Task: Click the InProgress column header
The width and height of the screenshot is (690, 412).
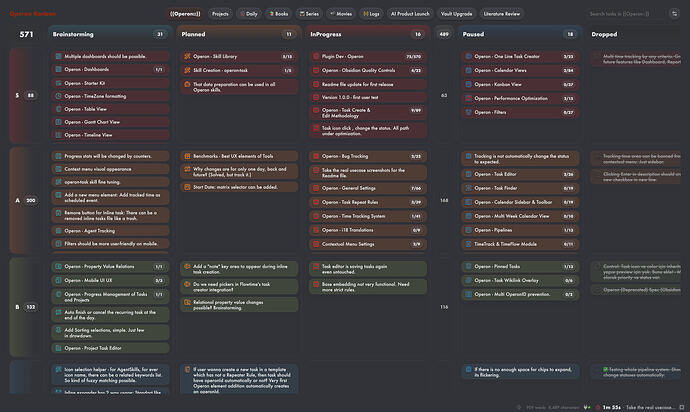Action: point(368,34)
